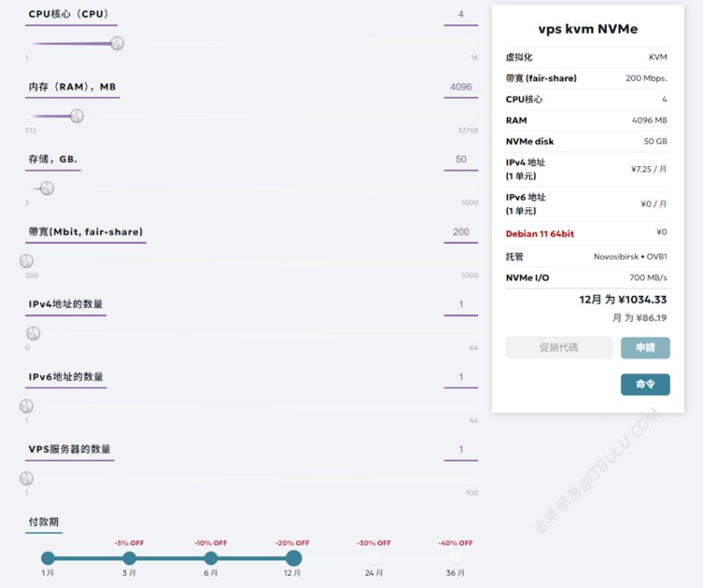Select the 36 month payment period
703x588 pixels.
point(455,558)
